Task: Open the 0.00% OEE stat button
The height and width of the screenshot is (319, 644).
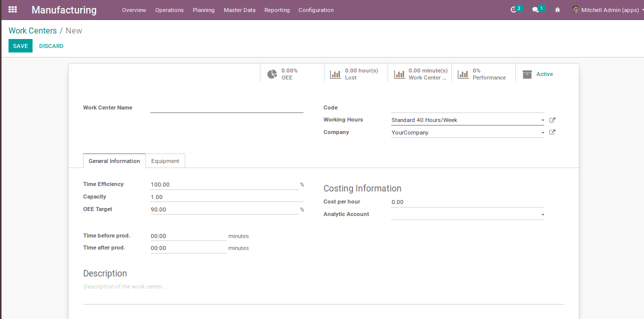Action: point(292,73)
